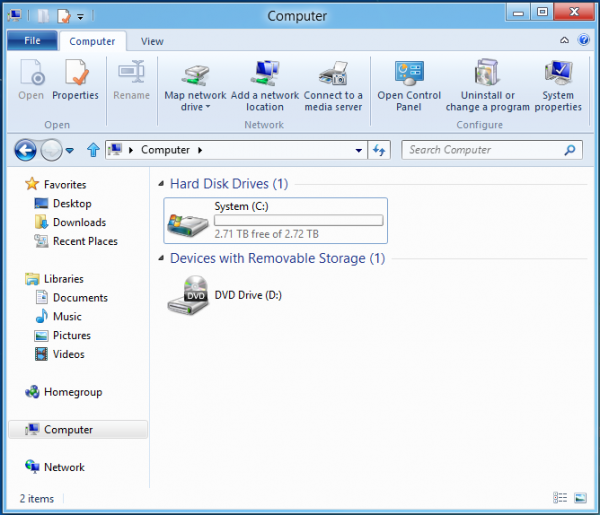The width and height of the screenshot is (600, 515).
Task: Collapse the Hard Disk Drives group
Action: click(161, 184)
